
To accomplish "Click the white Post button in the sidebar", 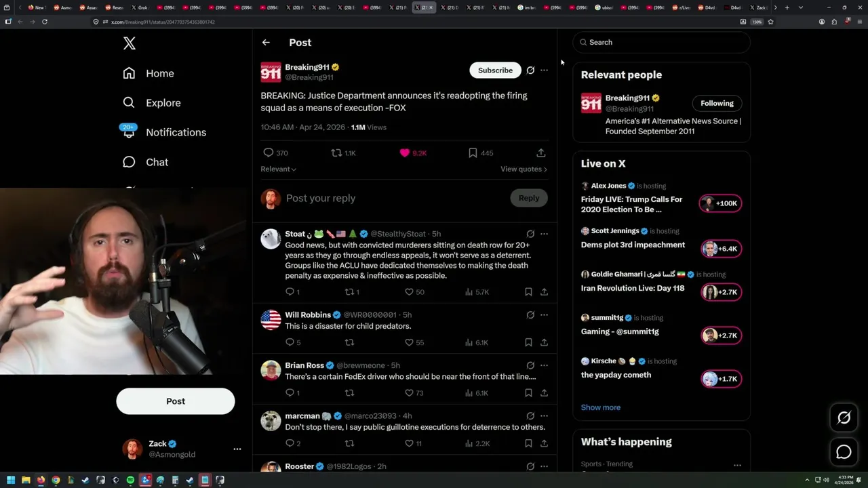I will [176, 401].
